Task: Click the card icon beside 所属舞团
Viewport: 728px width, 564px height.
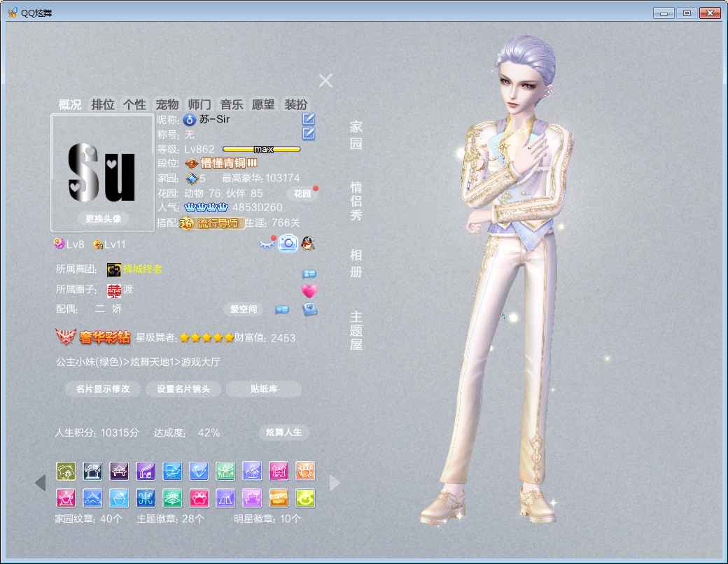Action: click(x=309, y=274)
